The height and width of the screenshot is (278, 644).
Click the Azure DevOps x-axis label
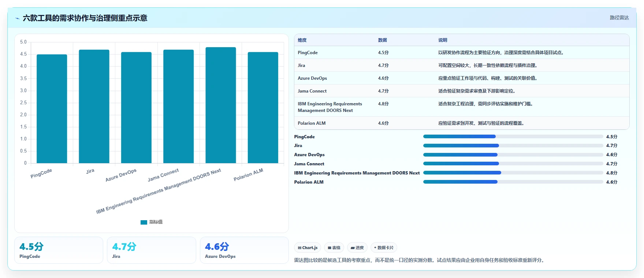point(121,175)
